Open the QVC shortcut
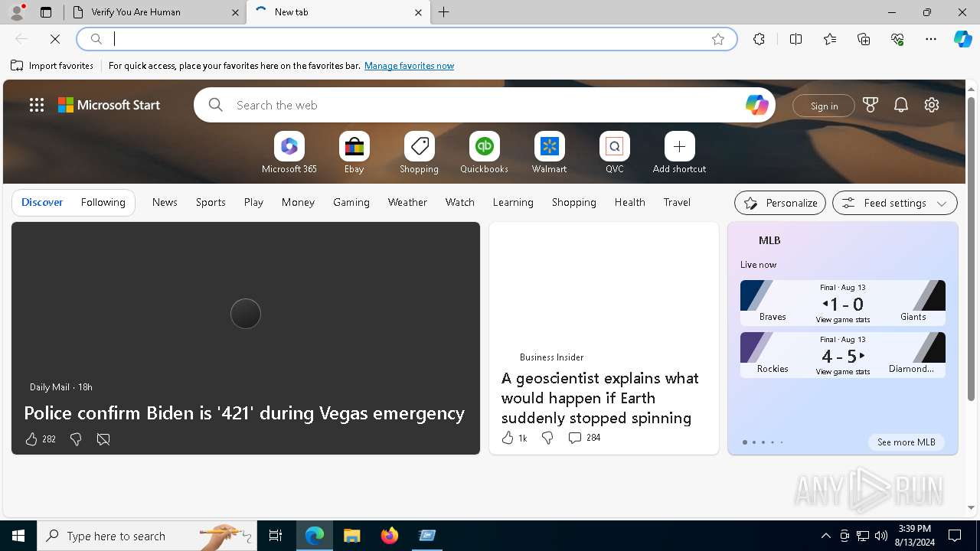 pyautogui.click(x=615, y=153)
